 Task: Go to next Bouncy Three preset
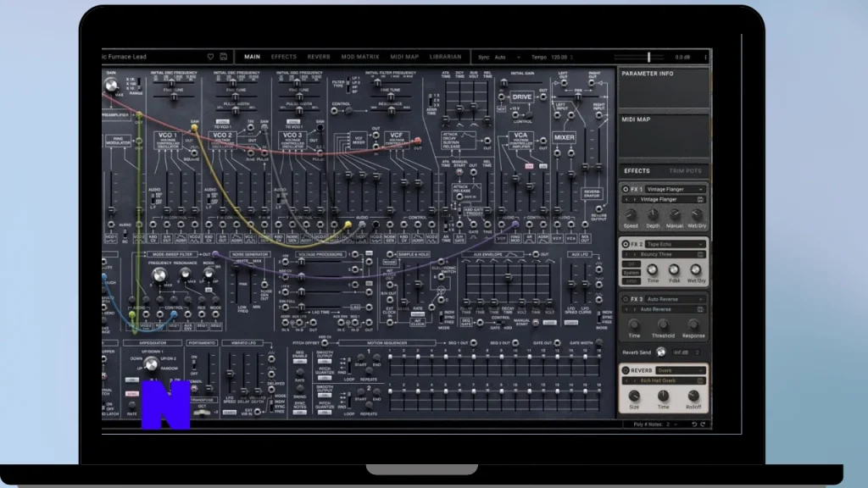point(634,254)
